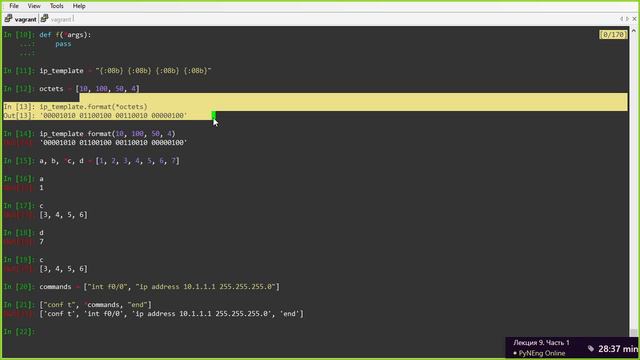
Task: Click the In [18] output value 7
Action: point(42,242)
